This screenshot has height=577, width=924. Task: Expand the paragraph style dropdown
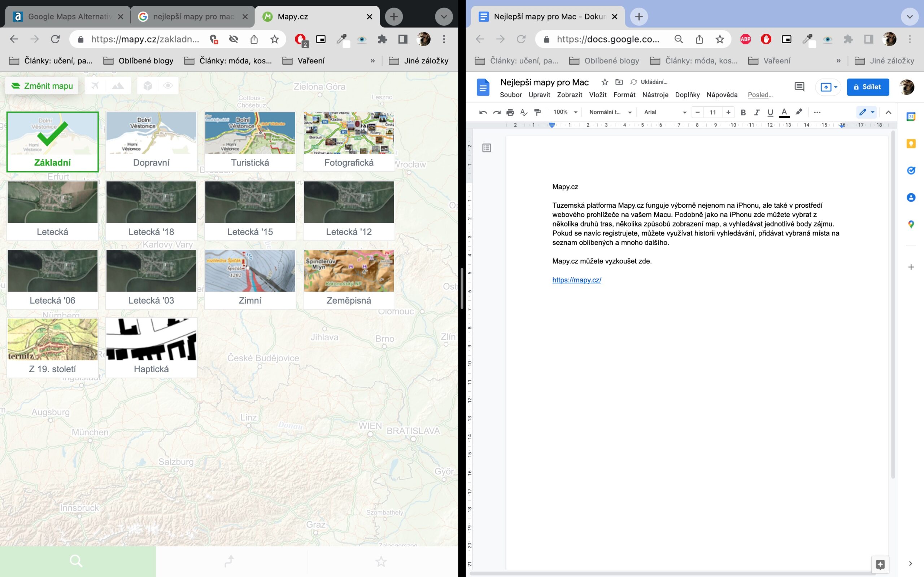pos(610,112)
